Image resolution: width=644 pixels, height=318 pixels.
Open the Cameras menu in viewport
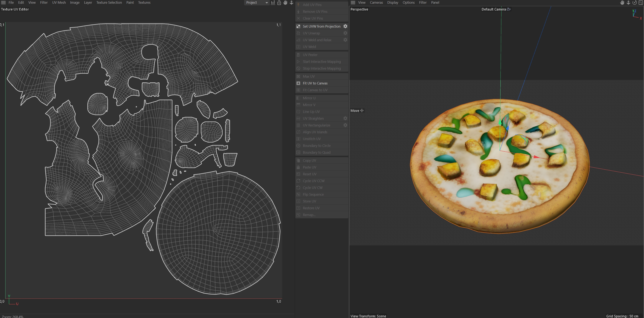tap(376, 2)
